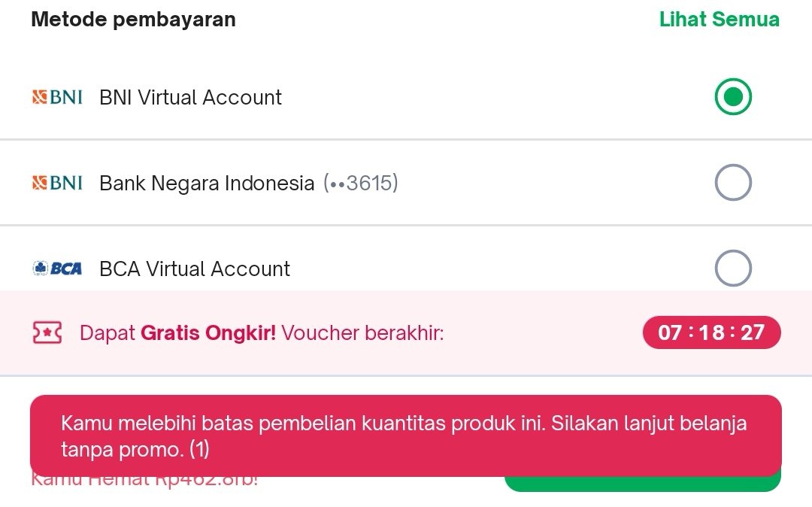Tap the empty pink area of the voucher banner
This screenshot has width=812, height=507.
[x=544, y=332]
